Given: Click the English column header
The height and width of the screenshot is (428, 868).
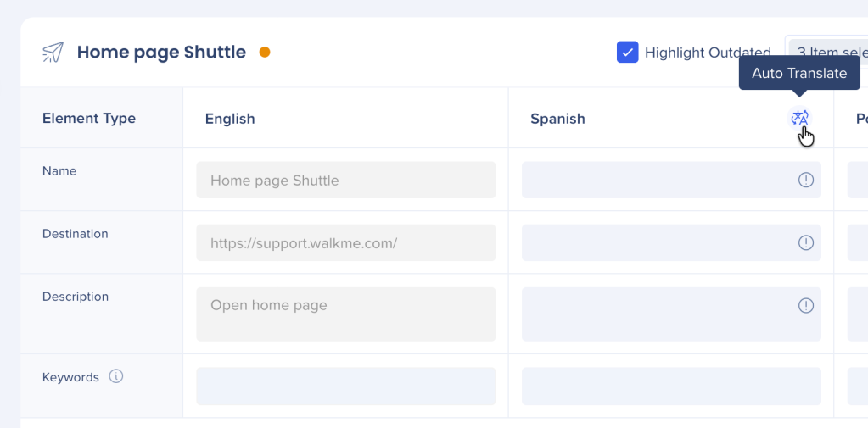Looking at the screenshot, I should pyautogui.click(x=230, y=119).
